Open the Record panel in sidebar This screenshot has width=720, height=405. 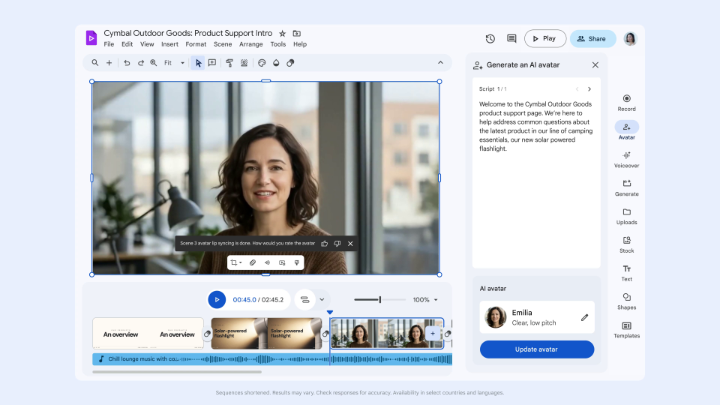click(626, 102)
